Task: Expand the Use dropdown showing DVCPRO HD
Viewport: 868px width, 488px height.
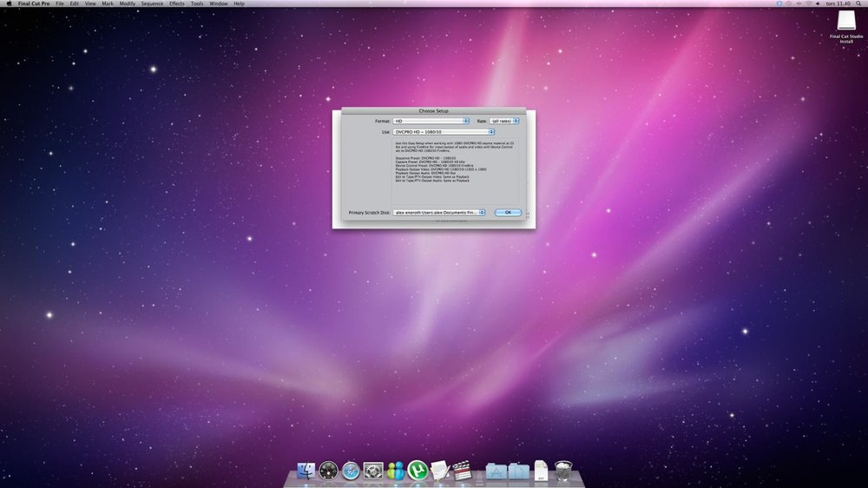Action: tap(444, 132)
